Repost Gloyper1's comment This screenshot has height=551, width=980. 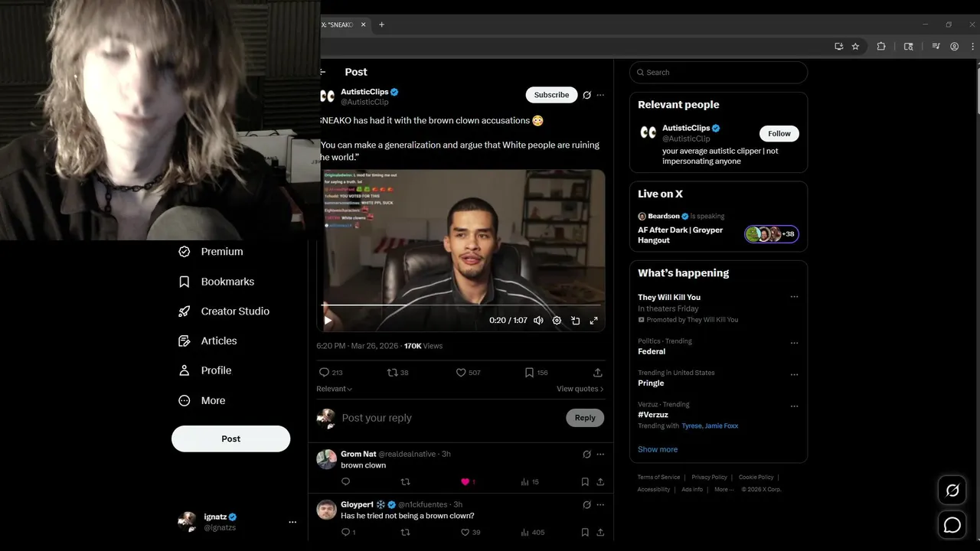click(406, 532)
